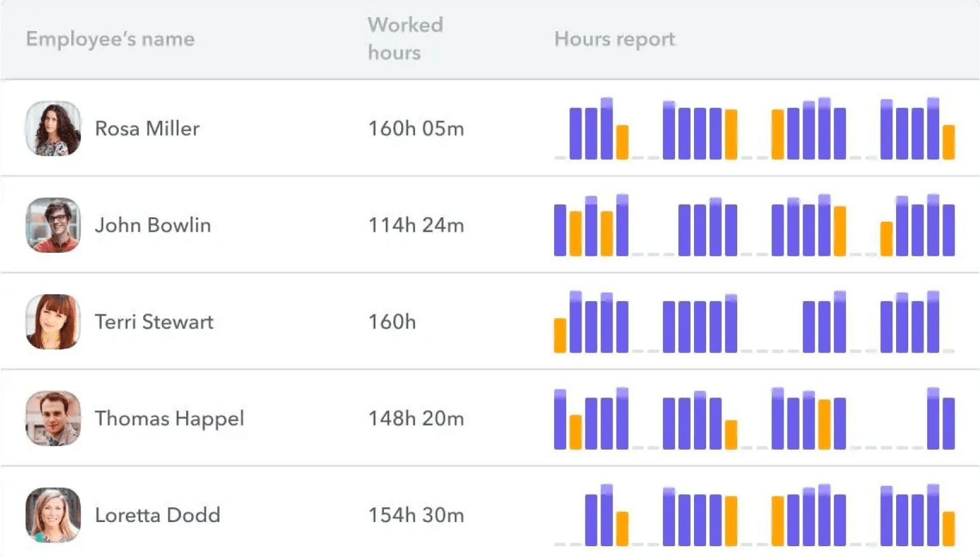Select the last orange bar in Rosa Miller's row
This screenshot has width=980, height=557.
point(948,143)
